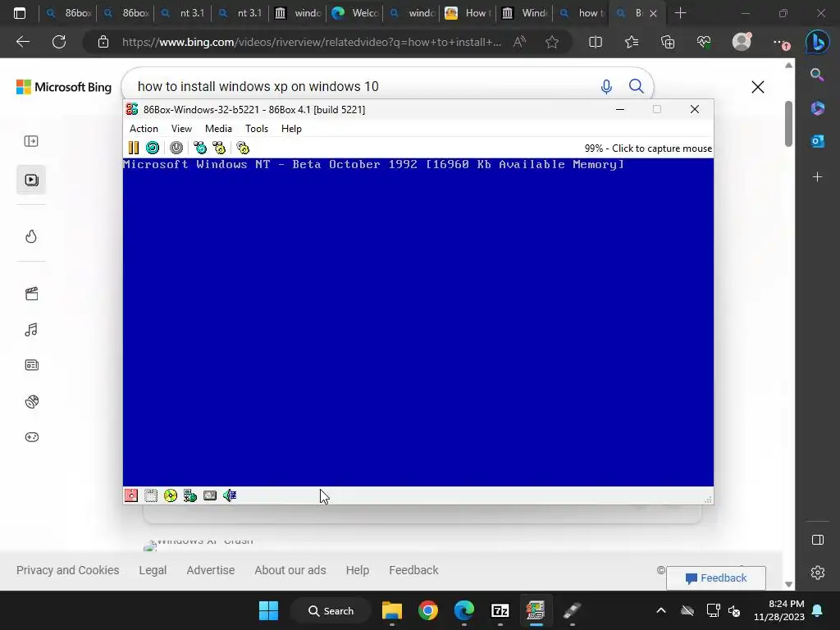Collapse the Bing videos side pane icon
Screen dimensions: 840x630
pyautogui.click(x=31, y=141)
